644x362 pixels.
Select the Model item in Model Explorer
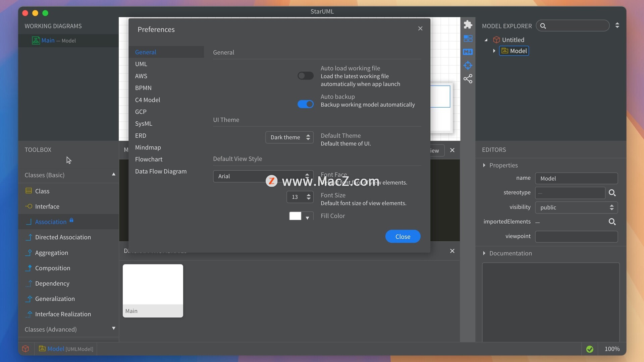point(514,51)
